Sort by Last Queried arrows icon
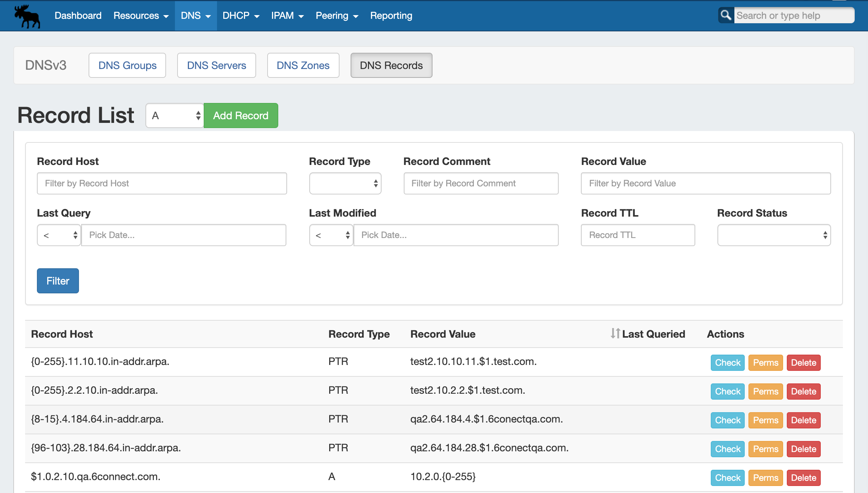Screen dimensions: 868x493 pos(615,334)
